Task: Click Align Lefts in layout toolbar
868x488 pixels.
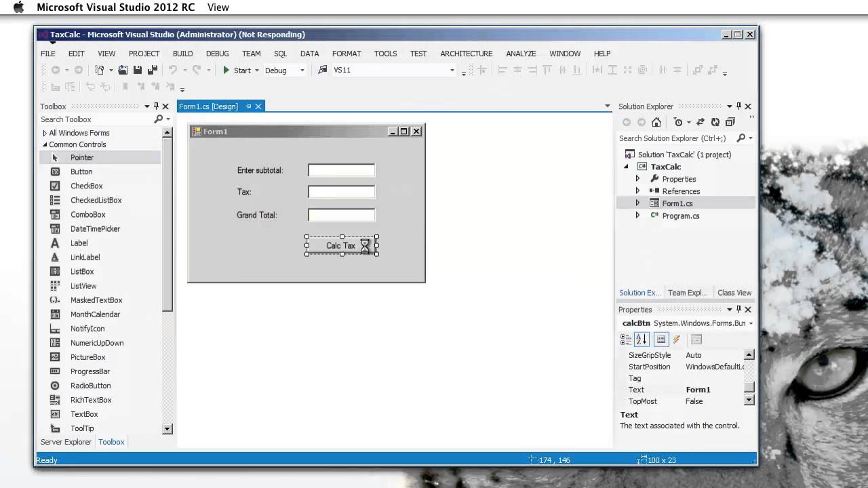Action: [502, 70]
